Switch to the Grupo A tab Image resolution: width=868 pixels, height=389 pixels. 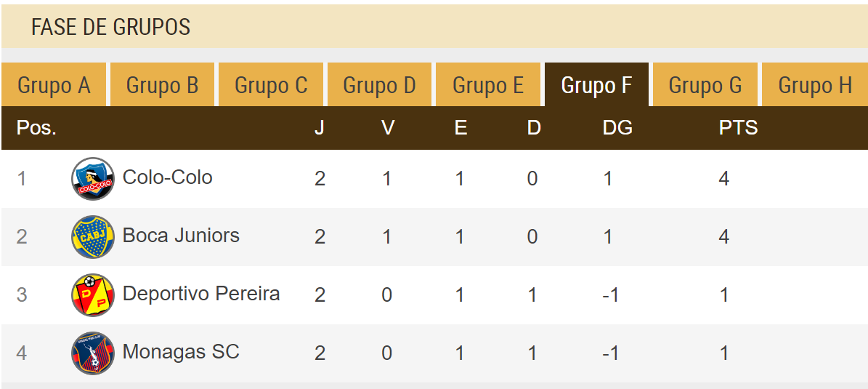pos(54,85)
